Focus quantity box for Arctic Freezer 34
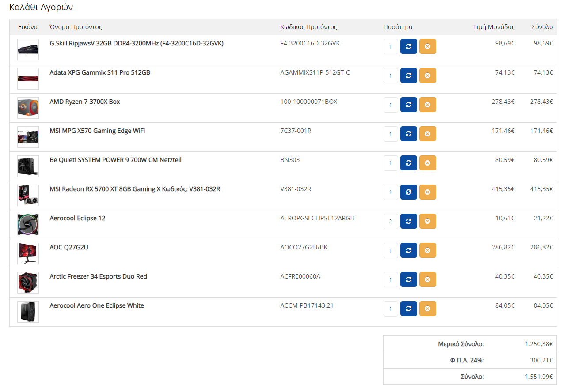This screenshot has height=392, width=570. point(391,279)
